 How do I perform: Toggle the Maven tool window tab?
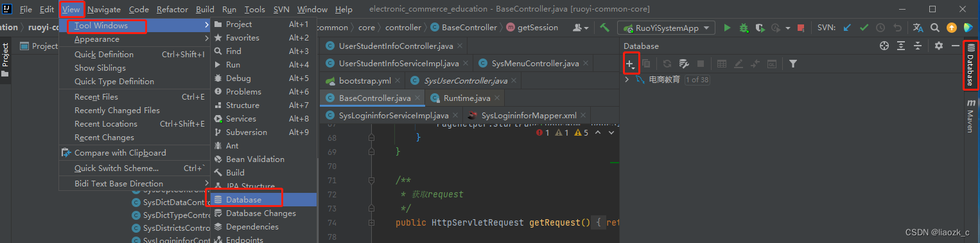point(970,116)
